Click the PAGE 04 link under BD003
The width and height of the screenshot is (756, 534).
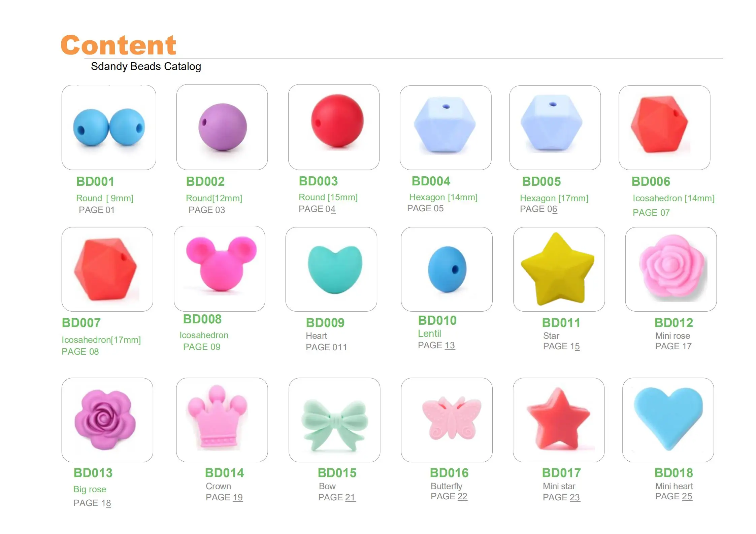317,209
